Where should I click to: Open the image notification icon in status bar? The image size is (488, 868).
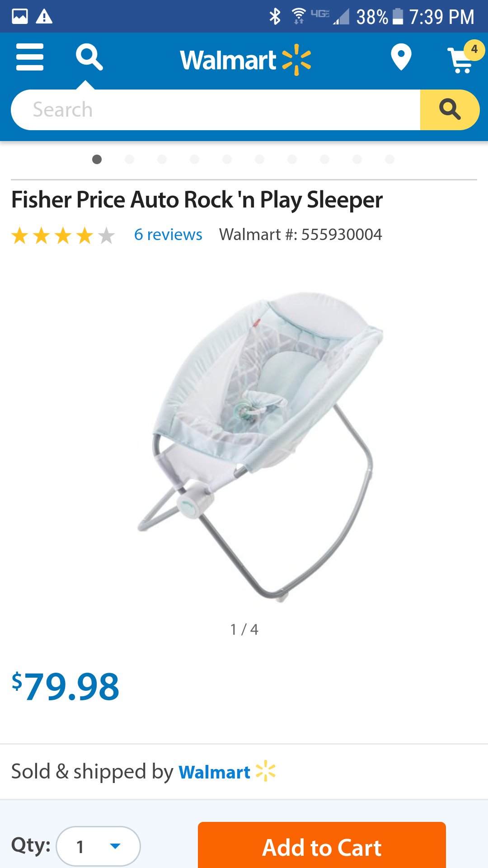click(x=20, y=16)
